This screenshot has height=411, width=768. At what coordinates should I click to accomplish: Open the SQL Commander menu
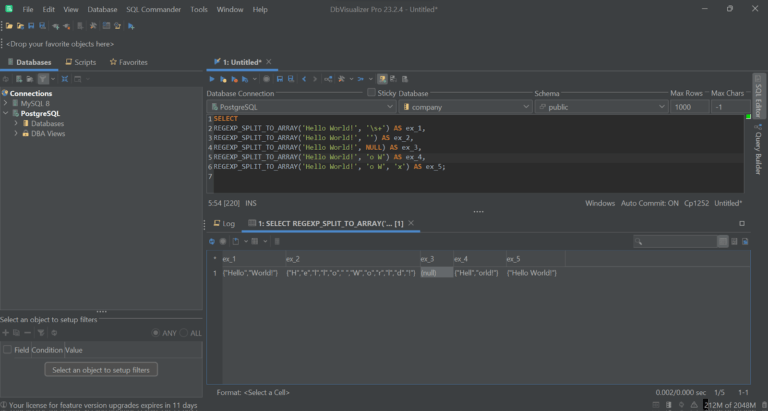pos(153,9)
